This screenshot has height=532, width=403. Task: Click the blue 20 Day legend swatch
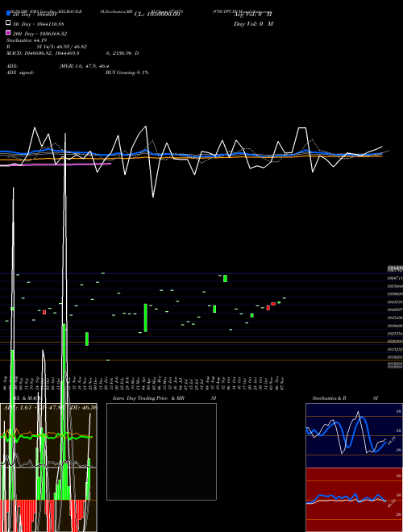pos(8,14)
